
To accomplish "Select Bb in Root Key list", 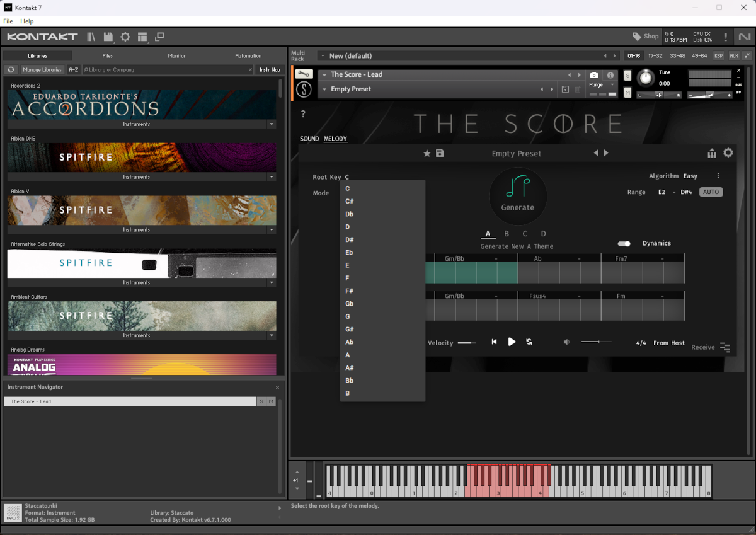I will [382, 381].
